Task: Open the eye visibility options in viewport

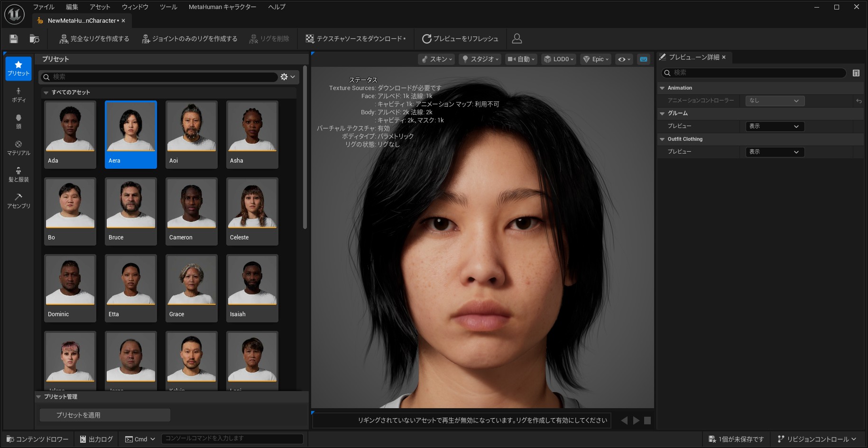Action: click(x=624, y=59)
